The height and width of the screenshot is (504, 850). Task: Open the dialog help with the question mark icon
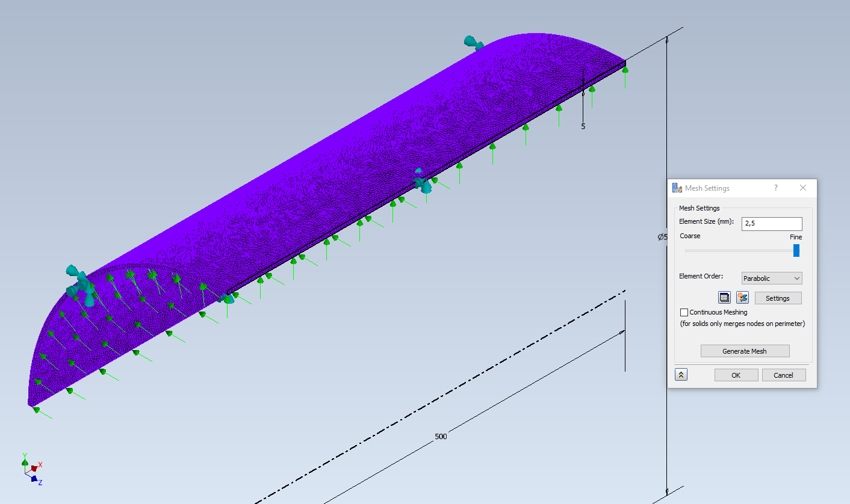(776, 188)
